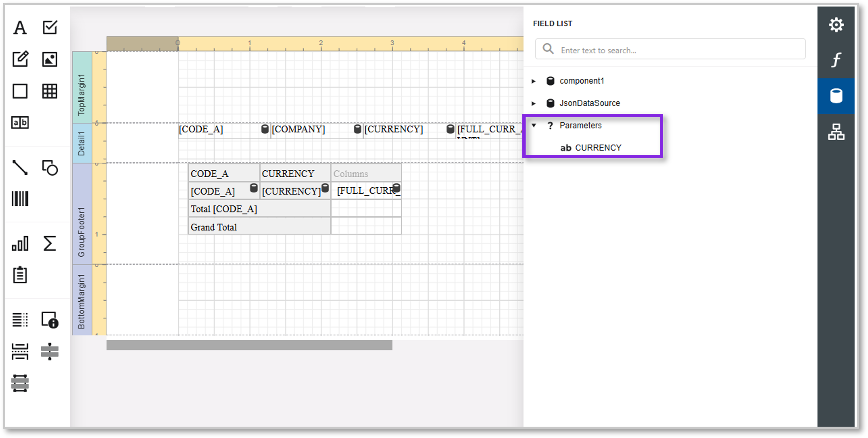Open the Field List database tab
The width and height of the screenshot is (868, 438).
pos(836,96)
